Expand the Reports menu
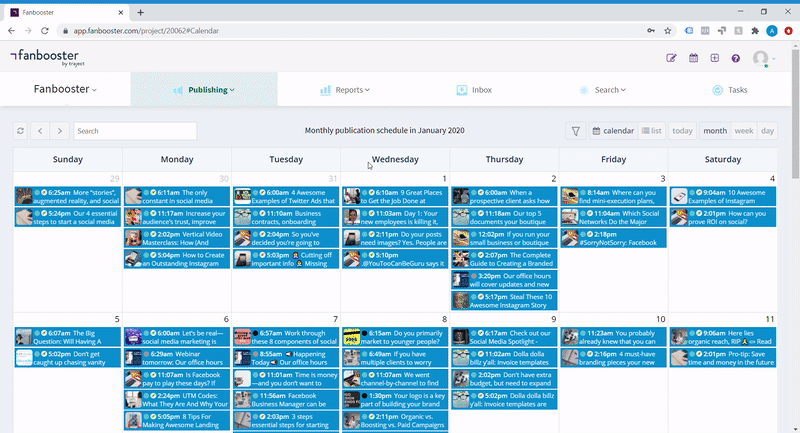The height and width of the screenshot is (433, 800). click(345, 90)
